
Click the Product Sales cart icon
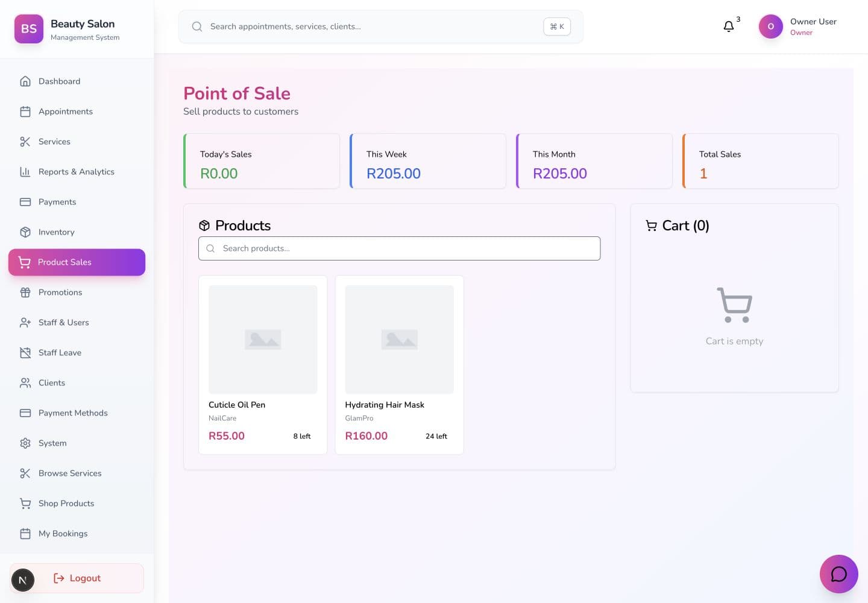point(25,262)
